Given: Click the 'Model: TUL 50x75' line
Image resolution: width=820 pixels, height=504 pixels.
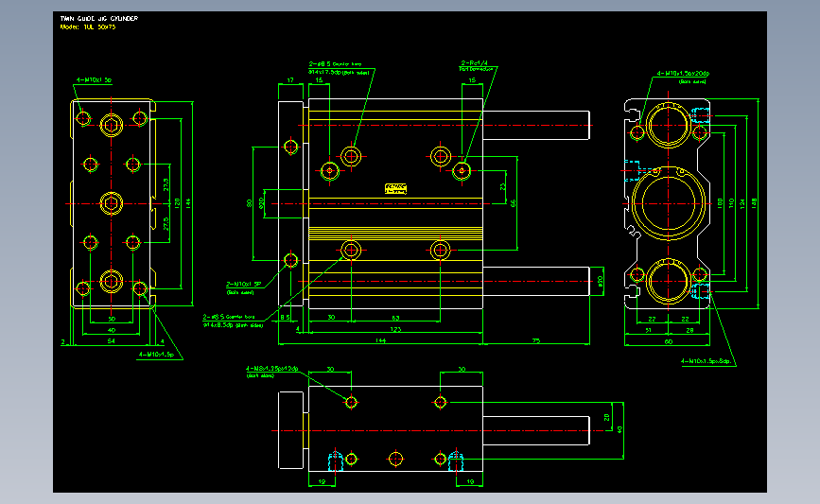Looking at the screenshot, I should pyautogui.click(x=87, y=26).
